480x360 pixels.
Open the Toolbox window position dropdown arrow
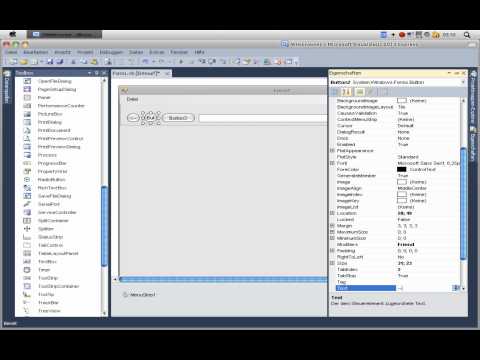coord(89,73)
